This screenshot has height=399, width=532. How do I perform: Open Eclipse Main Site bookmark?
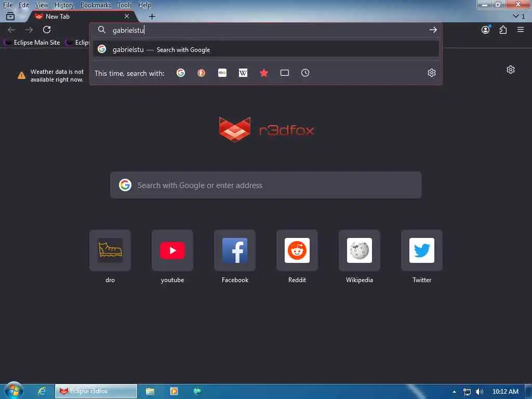click(x=33, y=43)
